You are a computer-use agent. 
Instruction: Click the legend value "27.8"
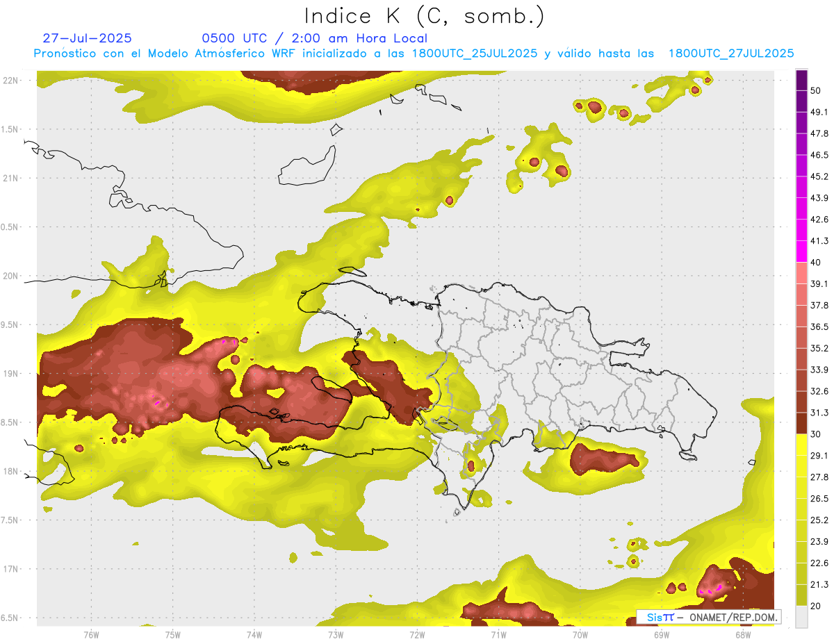click(x=819, y=477)
